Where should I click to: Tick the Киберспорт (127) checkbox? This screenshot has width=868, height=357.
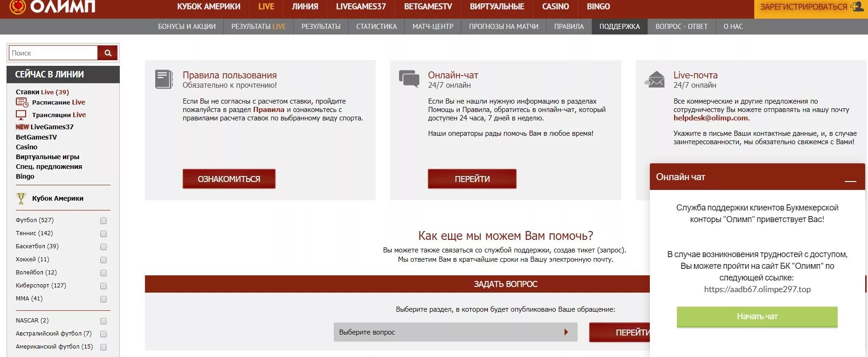[103, 286]
